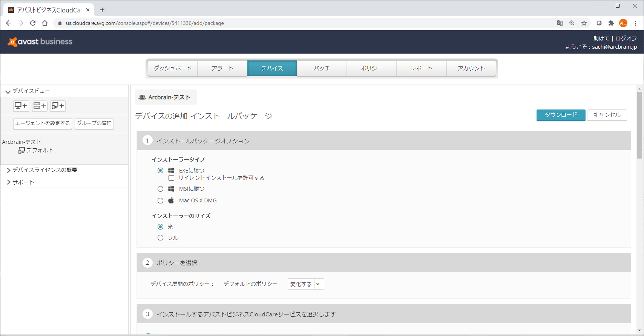The height and width of the screenshot is (336, 644).
Task: Click the ポリシーを選択 heading
Action: (177, 263)
